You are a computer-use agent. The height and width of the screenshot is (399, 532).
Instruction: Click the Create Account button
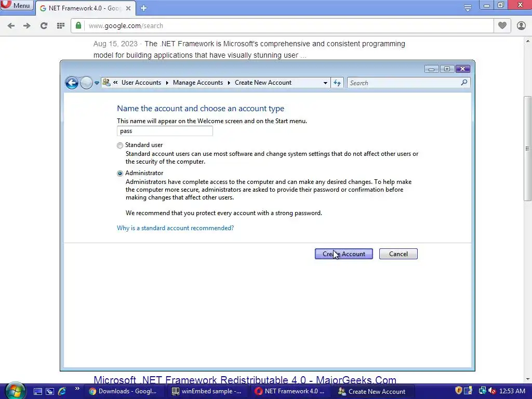click(344, 254)
